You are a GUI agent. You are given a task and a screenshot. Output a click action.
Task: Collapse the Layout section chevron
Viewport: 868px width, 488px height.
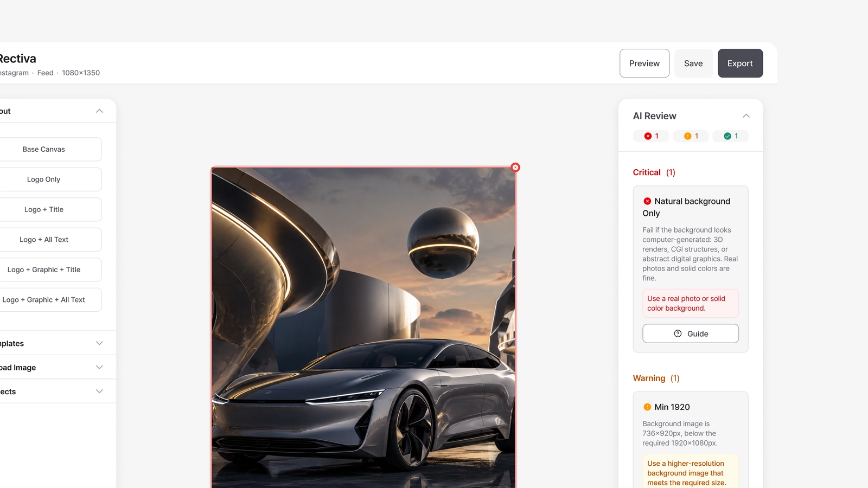[x=99, y=111]
